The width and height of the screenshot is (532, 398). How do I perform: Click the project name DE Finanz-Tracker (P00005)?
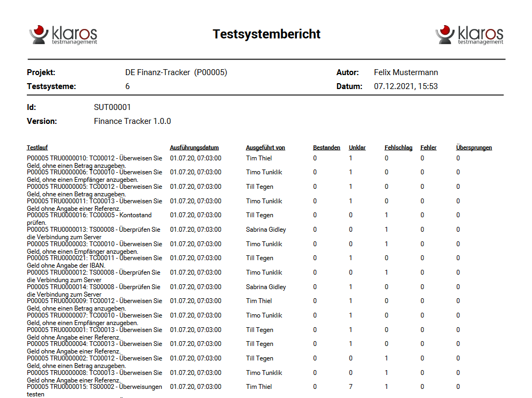pyautogui.click(x=176, y=72)
